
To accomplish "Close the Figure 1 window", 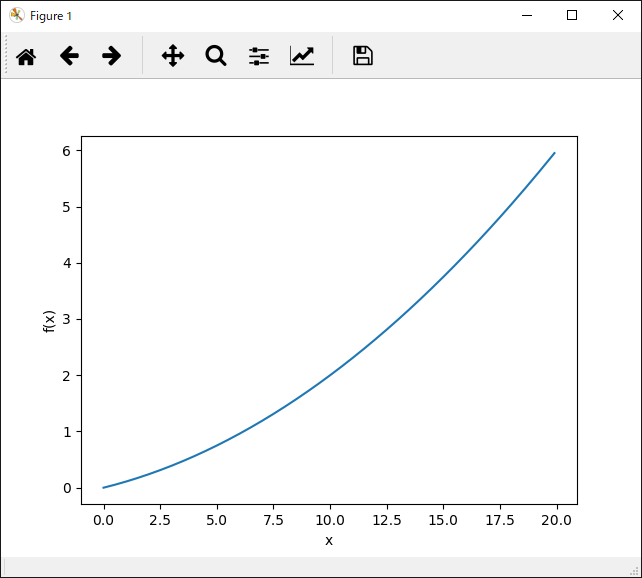I will pos(618,16).
